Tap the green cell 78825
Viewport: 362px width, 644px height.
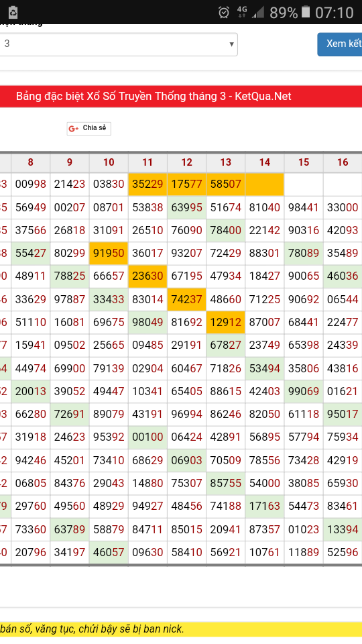point(69,276)
